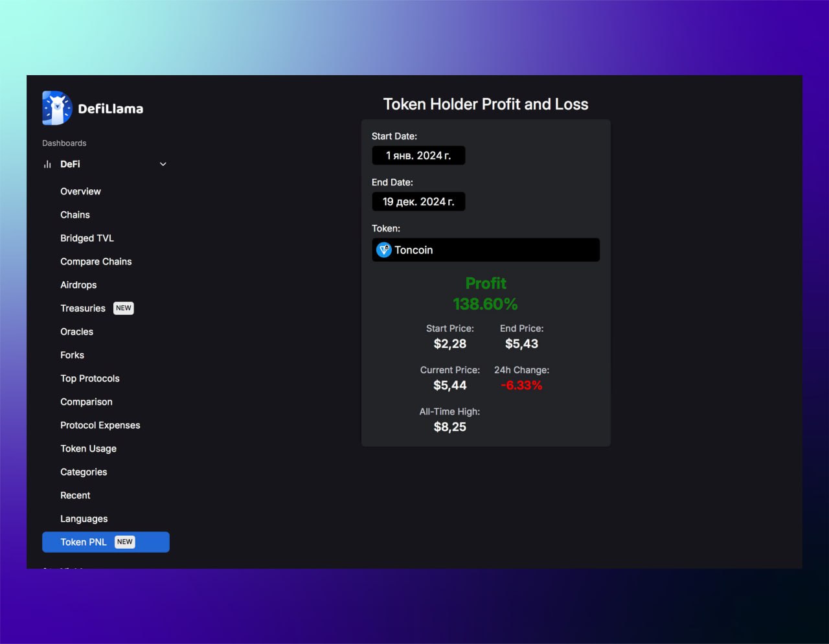Open the Overview dashboard

tap(80, 192)
